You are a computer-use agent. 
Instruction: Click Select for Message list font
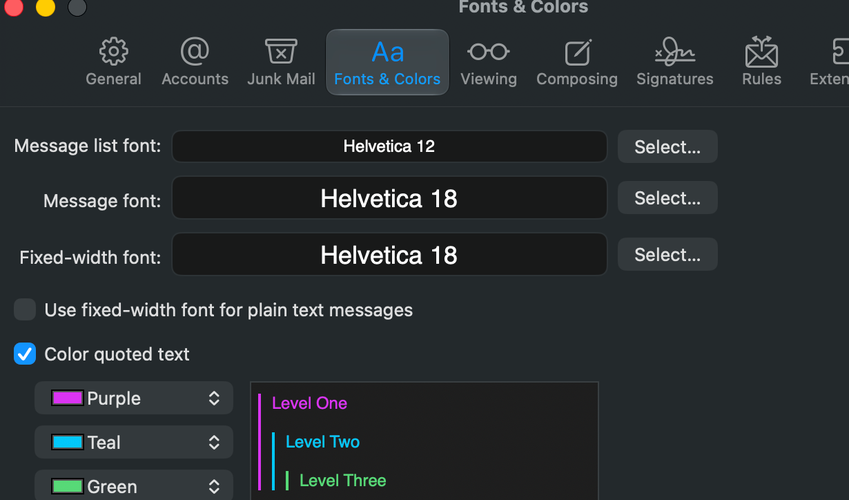[x=668, y=146]
